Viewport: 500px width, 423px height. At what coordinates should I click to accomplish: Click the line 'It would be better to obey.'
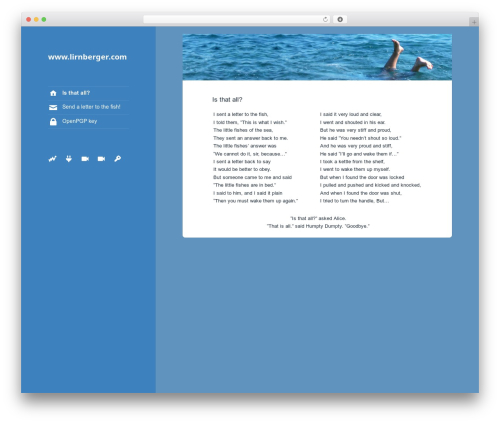[x=242, y=169]
